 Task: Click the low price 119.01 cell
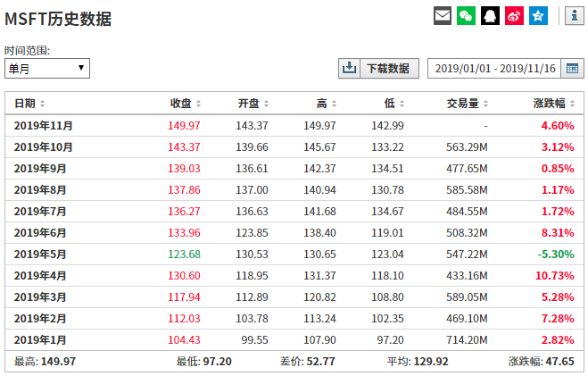click(x=387, y=232)
